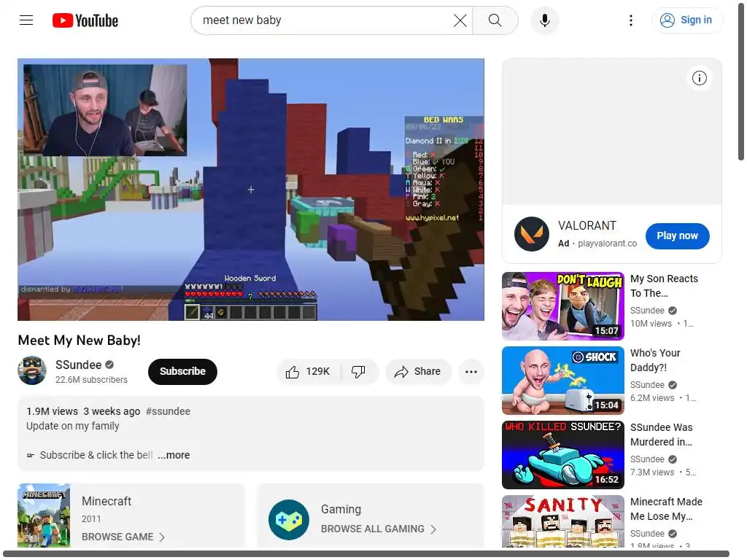Open more actions ellipsis menu

(x=471, y=371)
